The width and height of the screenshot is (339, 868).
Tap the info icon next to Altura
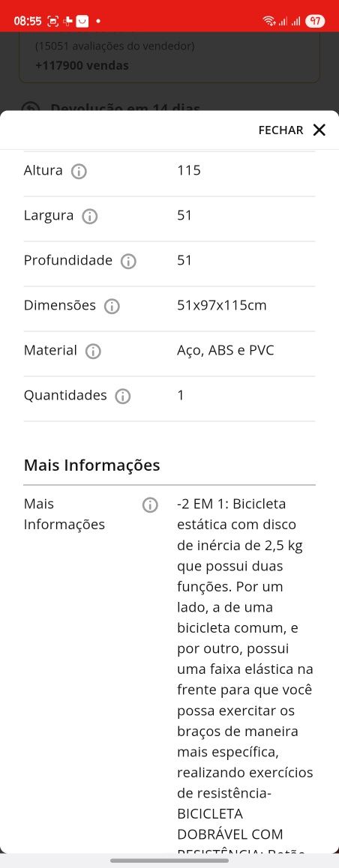click(79, 171)
